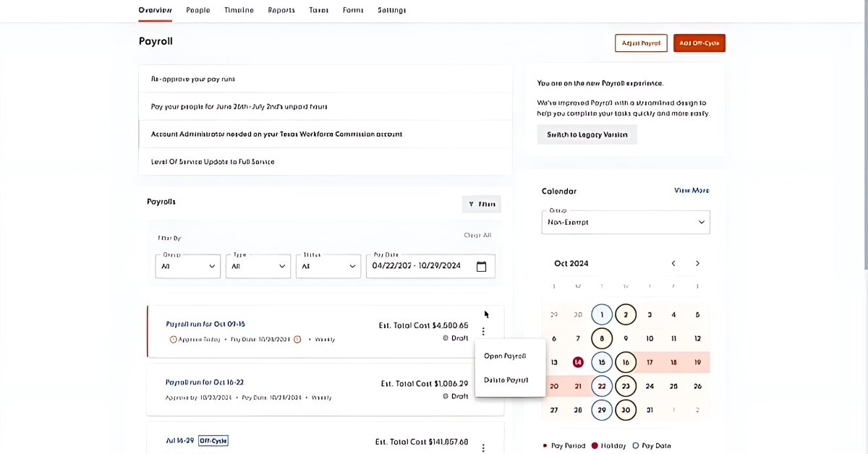The height and width of the screenshot is (454, 868).
Task: Go to the next month on the calendar
Action: (x=697, y=263)
